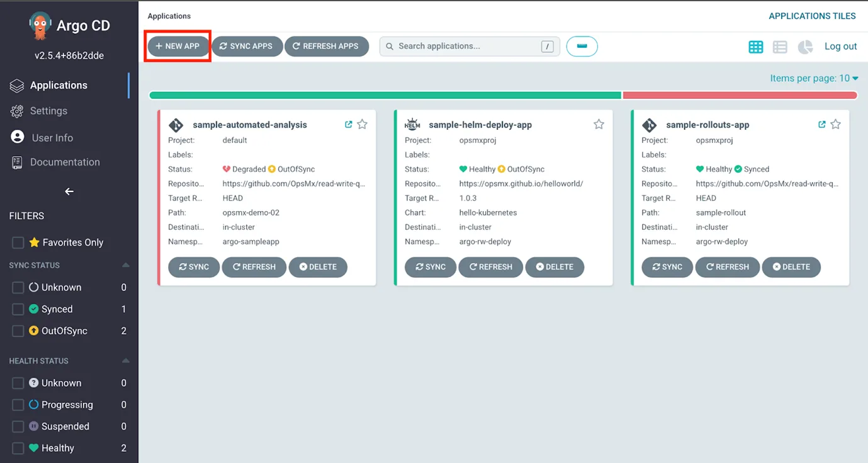Check the Suspended health filter
This screenshot has width=868, height=463.
click(x=18, y=427)
